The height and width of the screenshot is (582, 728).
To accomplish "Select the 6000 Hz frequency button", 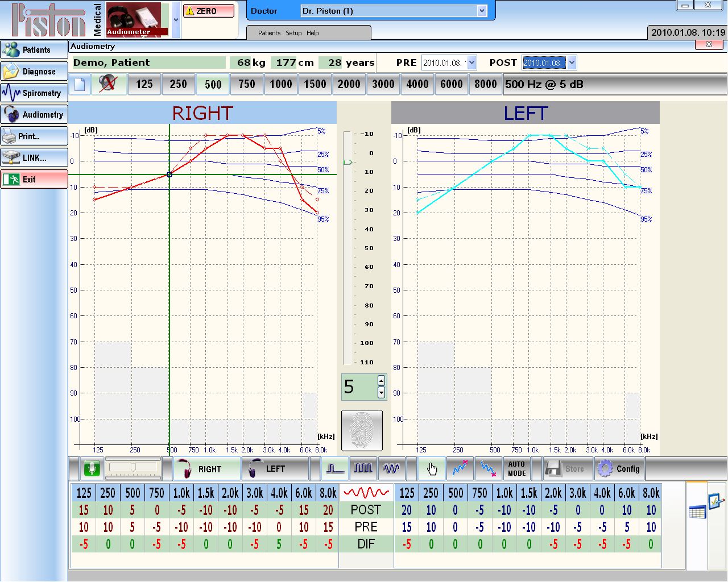I will pos(452,84).
